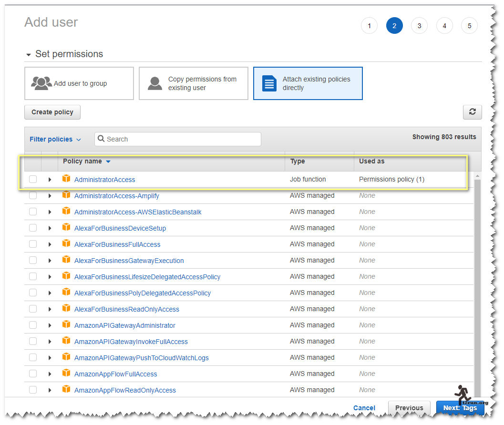Expand the AlexaForBusinessLifesizeDelegatedAccessPolicy row
504x425 pixels.
click(x=50, y=277)
